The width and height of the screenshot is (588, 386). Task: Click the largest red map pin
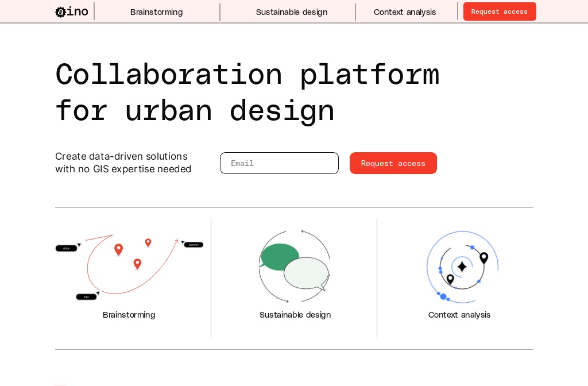118,249
